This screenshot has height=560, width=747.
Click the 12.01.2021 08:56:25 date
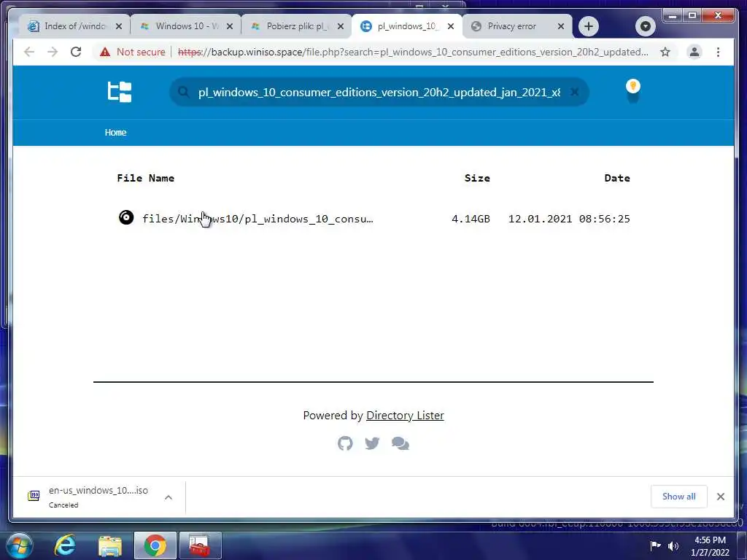(x=569, y=219)
